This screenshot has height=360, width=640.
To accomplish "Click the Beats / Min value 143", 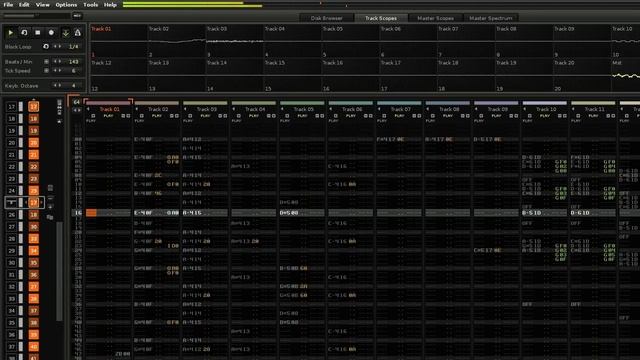I will coord(73,62).
